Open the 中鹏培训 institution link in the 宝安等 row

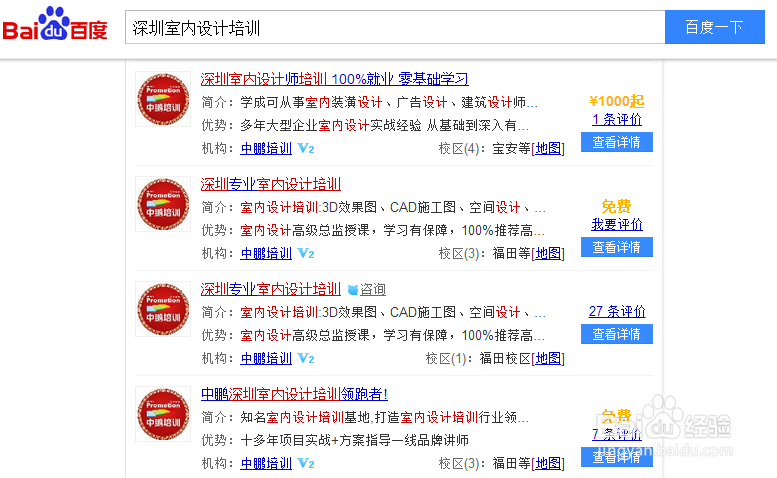click(x=266, y=148)
